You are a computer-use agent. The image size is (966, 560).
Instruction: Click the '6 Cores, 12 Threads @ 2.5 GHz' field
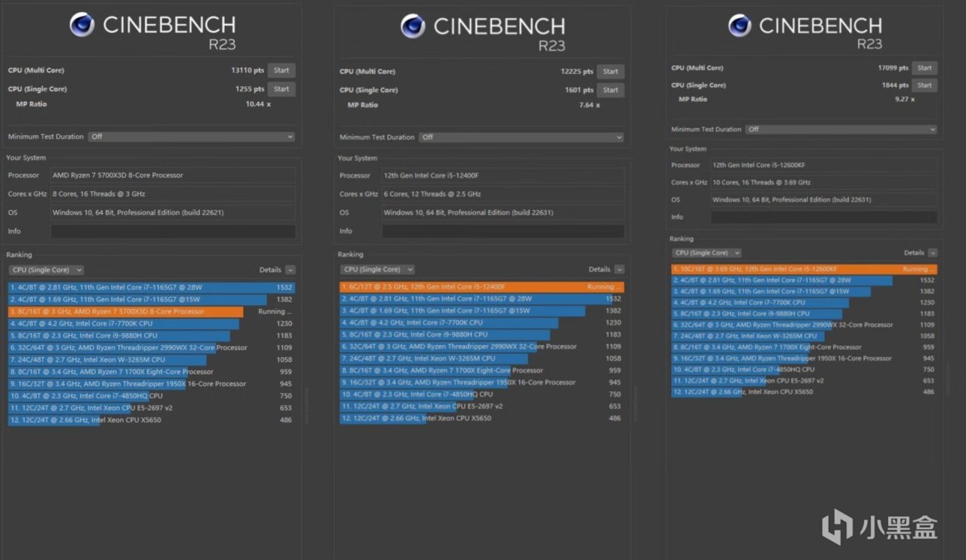[x=503, y=194]
